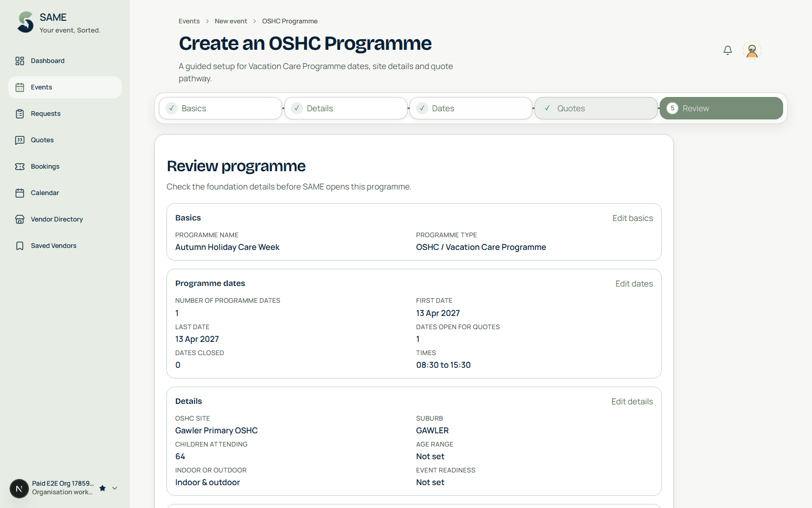Click OSHC / Vacation Care Programme value
Screen dimensions: 812x508
click(x=481, y=247)
